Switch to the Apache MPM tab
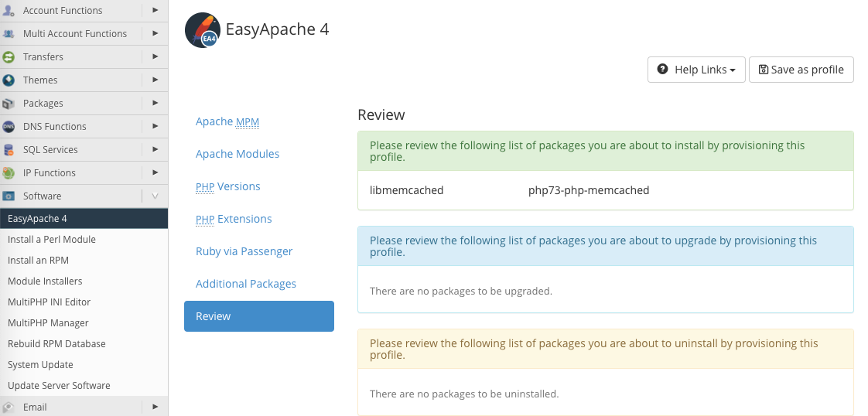 (x=227, y=121)
